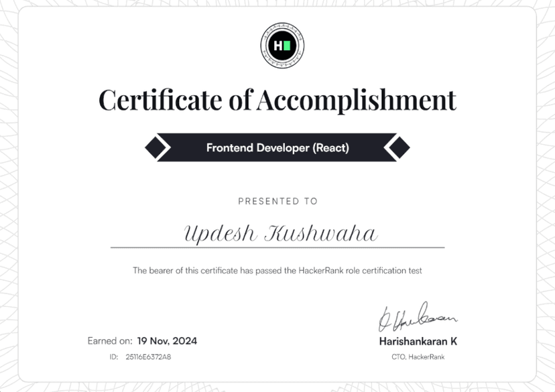Click the 'Frontend Developer (React)' banner text
555x392 pixels.
click(277, 147)
